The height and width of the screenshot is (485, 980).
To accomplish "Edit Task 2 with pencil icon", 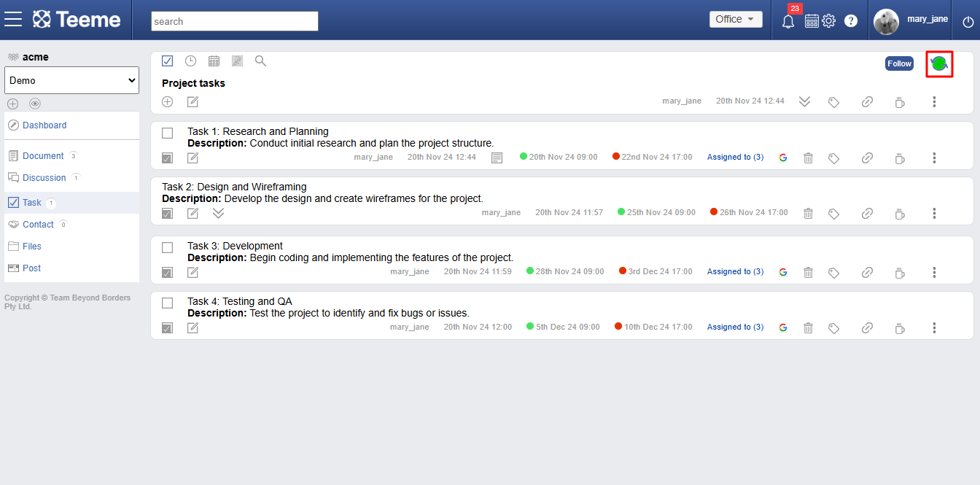I will [192, 213].
